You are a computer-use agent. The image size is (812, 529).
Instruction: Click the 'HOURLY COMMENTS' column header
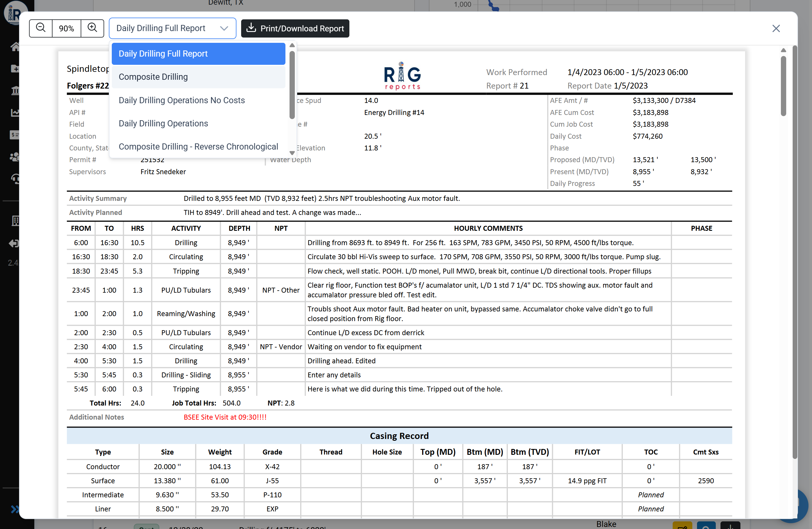[x=488, y=228]
